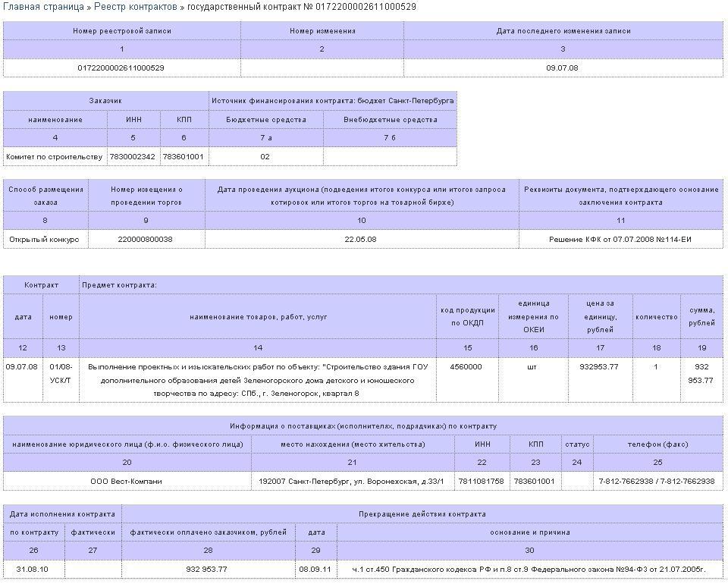Click customer КПП value 783601001
Image resolution: width=728 pixels, height=584 pixels.
[x=183, y=157]
